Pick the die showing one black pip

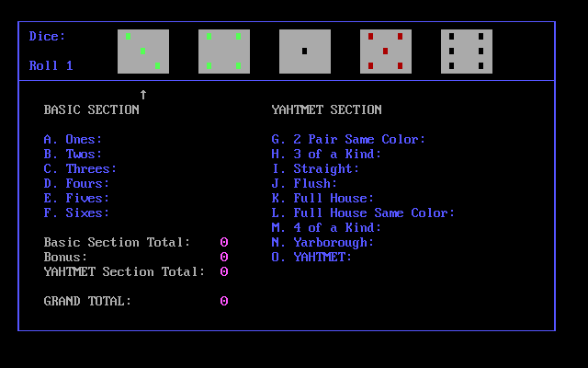pyautogui.click(x=304, y=52)
